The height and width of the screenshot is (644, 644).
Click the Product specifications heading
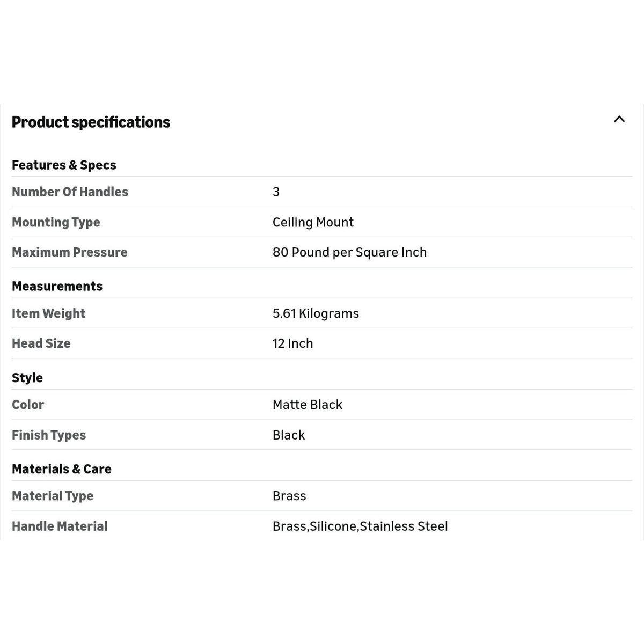tap(91, 122)
